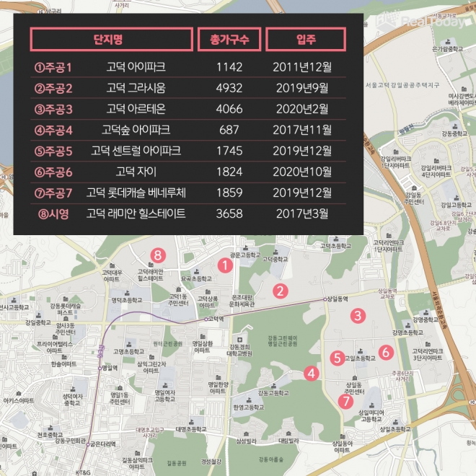
Task: Select the ⑤주공5 row label
Action: 53,151
